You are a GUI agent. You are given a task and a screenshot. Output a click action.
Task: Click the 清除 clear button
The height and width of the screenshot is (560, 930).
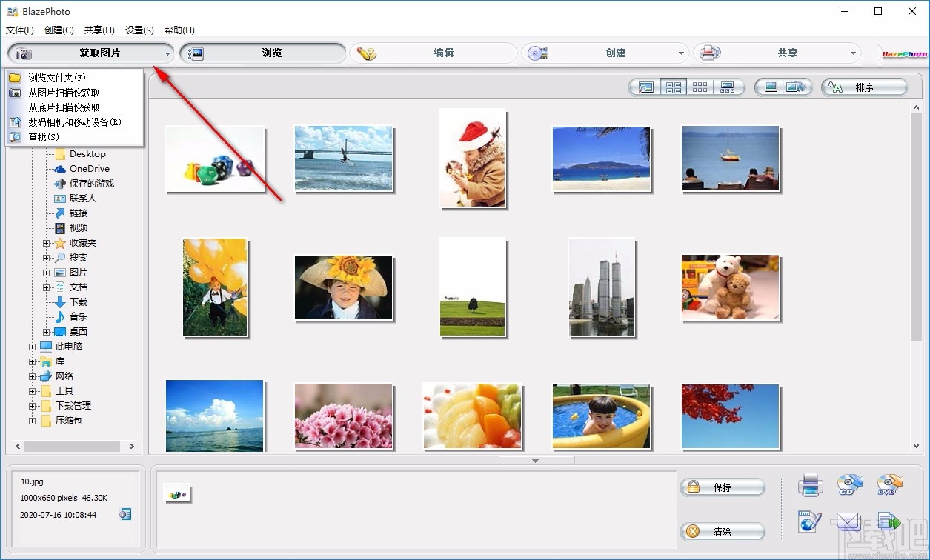point(723,532)
